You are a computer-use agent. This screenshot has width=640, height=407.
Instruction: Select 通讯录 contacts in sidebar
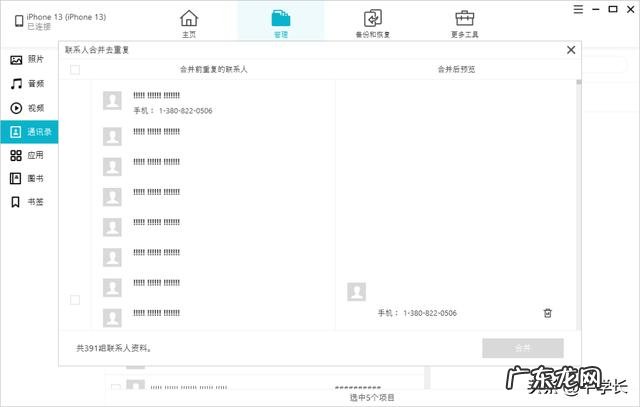(29, 132)
